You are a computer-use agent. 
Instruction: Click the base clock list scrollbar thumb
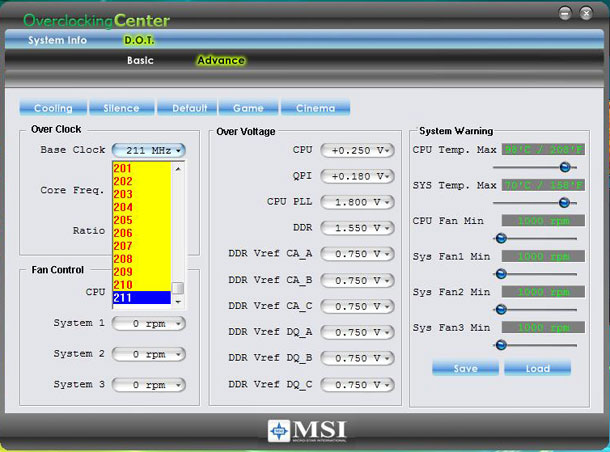pyautogui.click(x=178, y=288)
